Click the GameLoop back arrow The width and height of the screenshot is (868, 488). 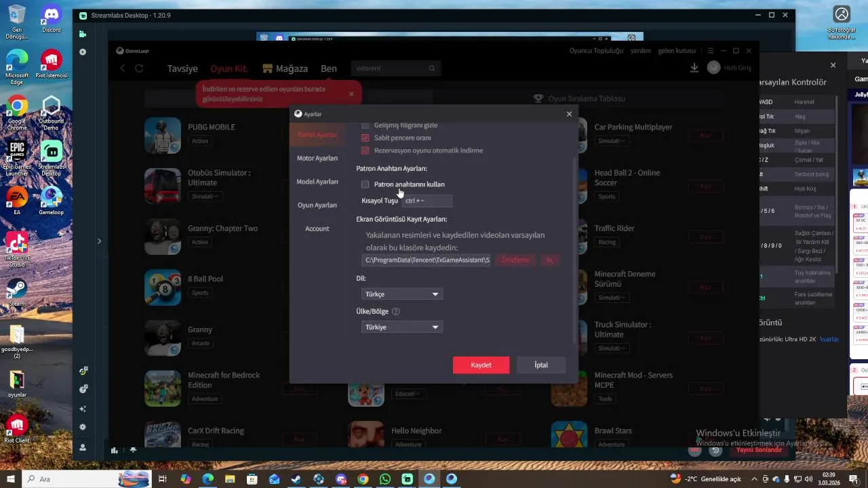(123, 68)
